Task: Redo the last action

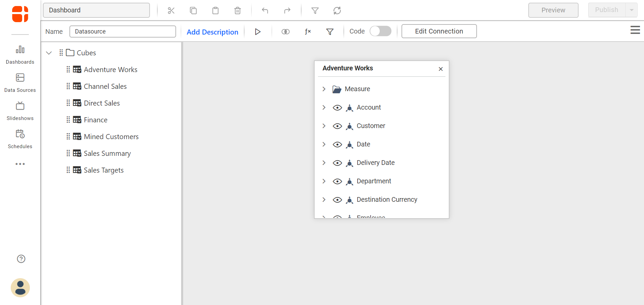Action: (287, 11)
